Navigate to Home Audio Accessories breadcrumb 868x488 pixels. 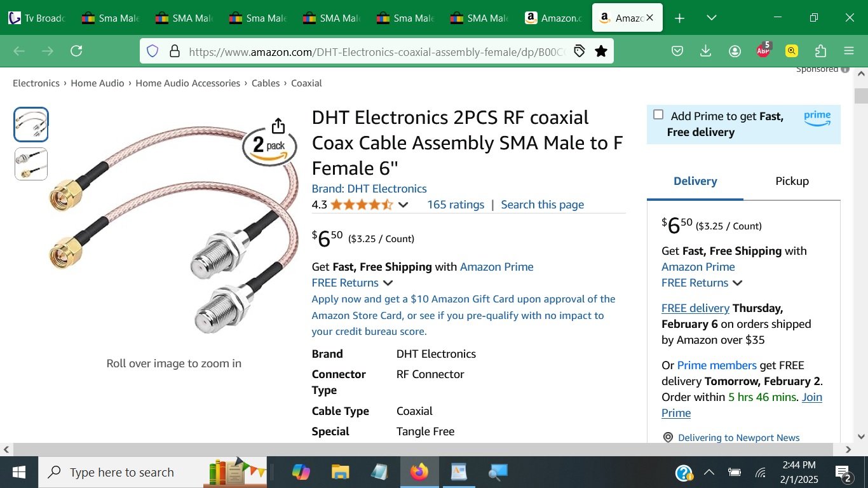point(187,83)
